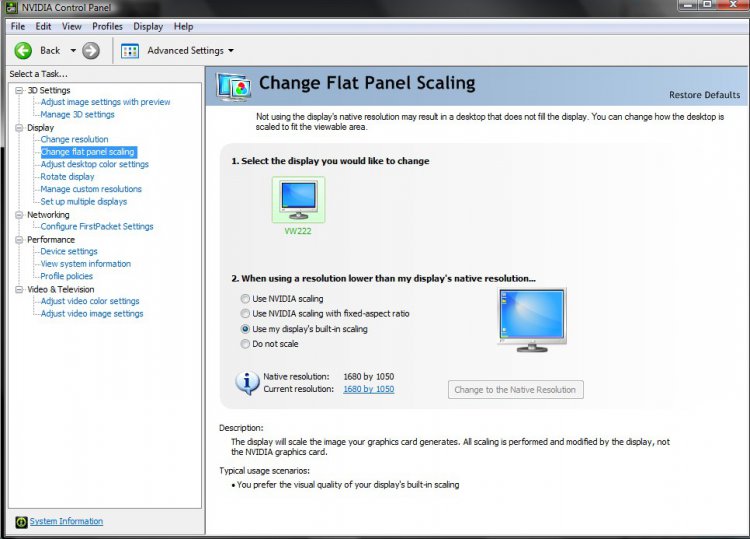This screenshot has width=750, height=539.
Task: Select the Do not scale option
Action: point(245,344)
